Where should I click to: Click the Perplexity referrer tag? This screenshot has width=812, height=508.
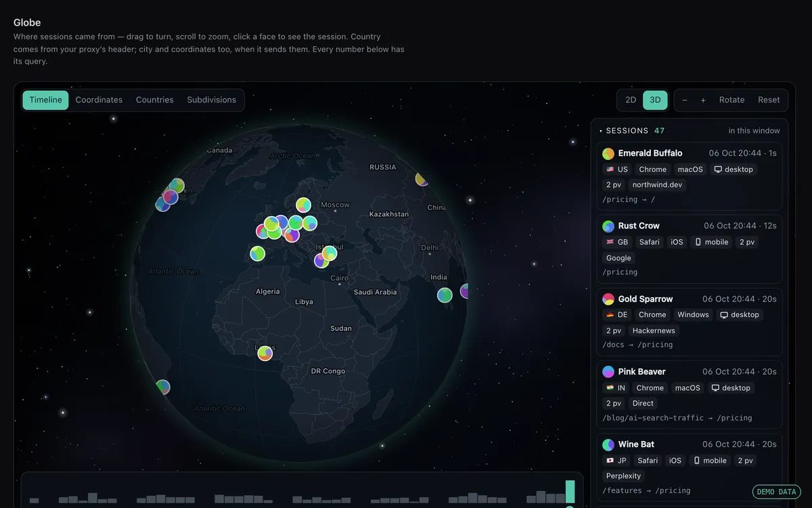pyautogui.click(x=624, y=476)
